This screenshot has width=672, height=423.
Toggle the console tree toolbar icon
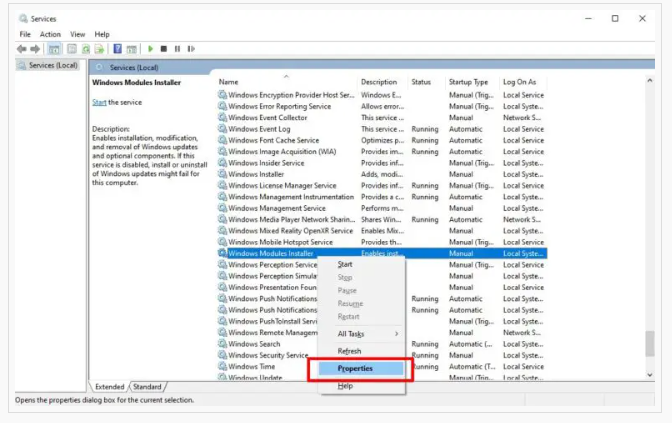[54, 49]
